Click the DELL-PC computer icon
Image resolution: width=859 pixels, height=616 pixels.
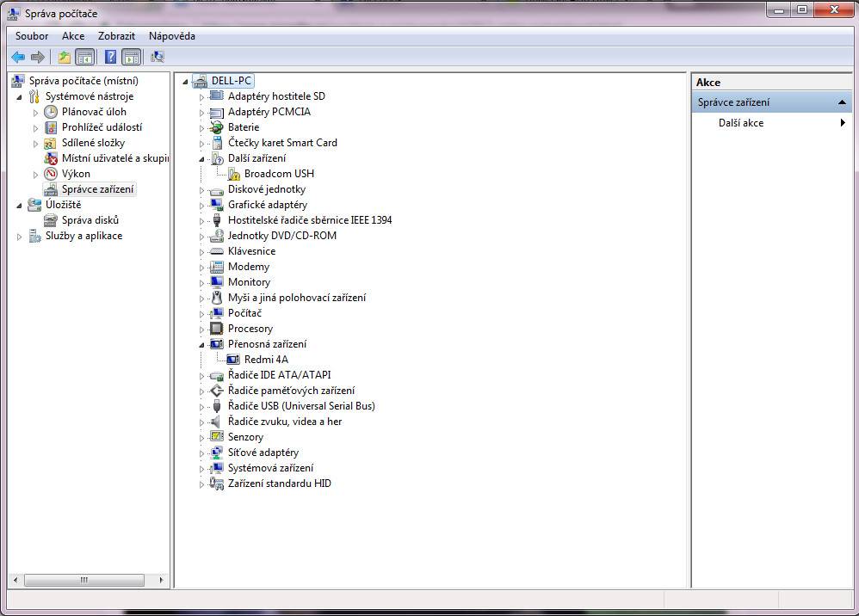(201, 81)
